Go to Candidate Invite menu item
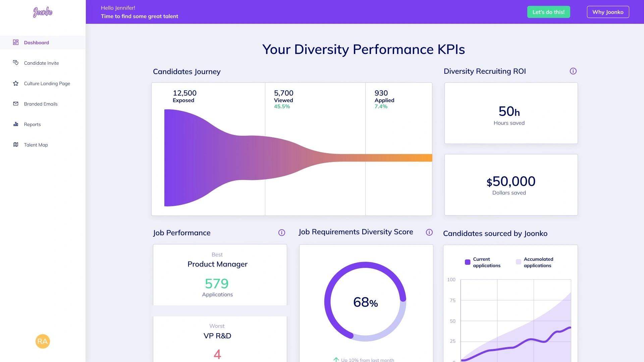This screenshot has height=362, width=644. 41,63
